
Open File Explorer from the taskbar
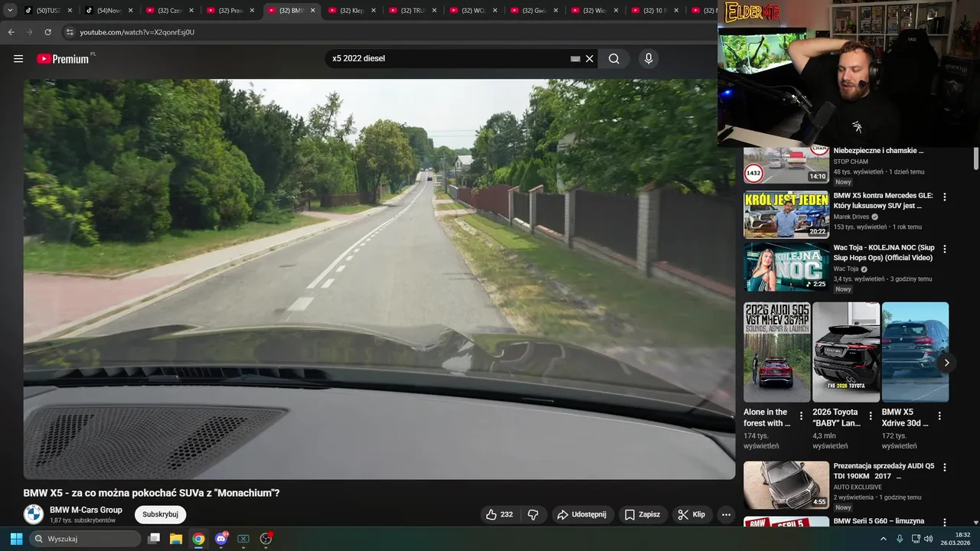coord(176,539)
